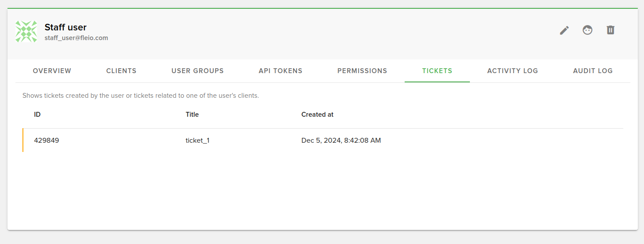This screenshot has width=644, height=244.
Task: Switch to the Audit Log tab
Action: [592, 71]
